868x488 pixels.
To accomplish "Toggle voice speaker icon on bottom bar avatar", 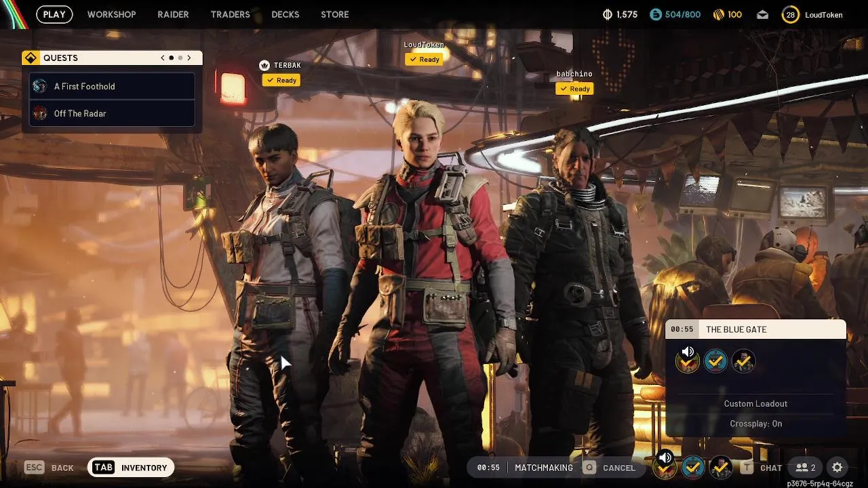I will click(665, 458).
